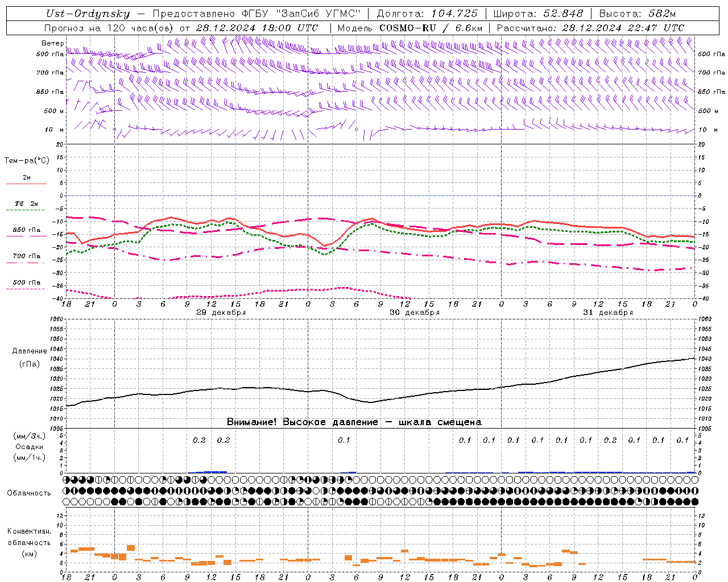Click the '30 декабря' date label
728x582 pixels.
tap(415, 313)
